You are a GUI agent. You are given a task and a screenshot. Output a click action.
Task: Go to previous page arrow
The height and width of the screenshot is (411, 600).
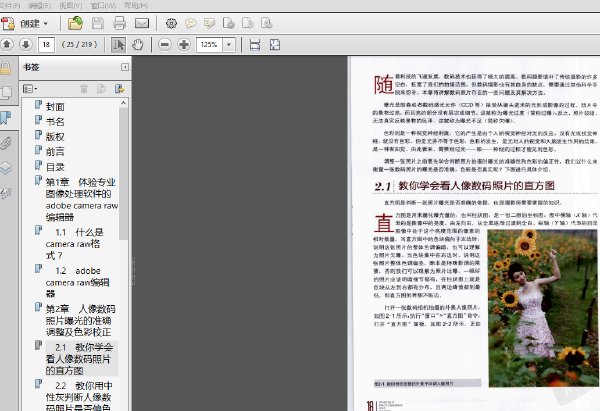click(x=7, y=44)
